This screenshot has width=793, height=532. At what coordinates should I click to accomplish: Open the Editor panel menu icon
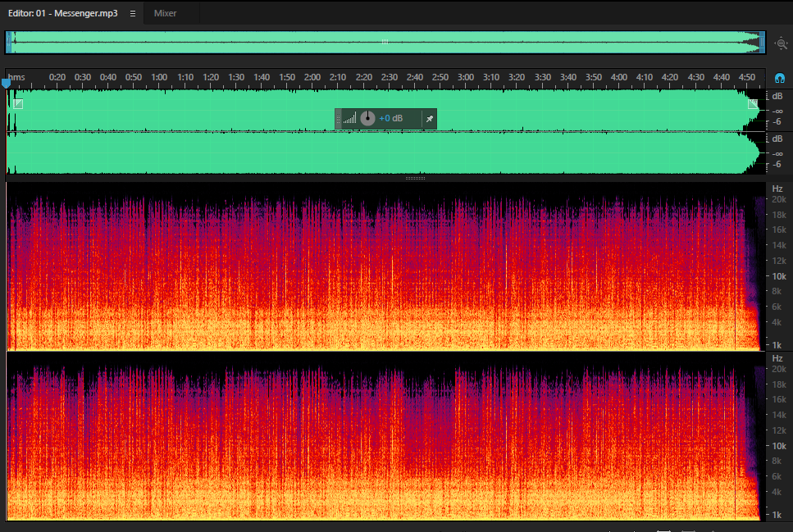[133, 14]
